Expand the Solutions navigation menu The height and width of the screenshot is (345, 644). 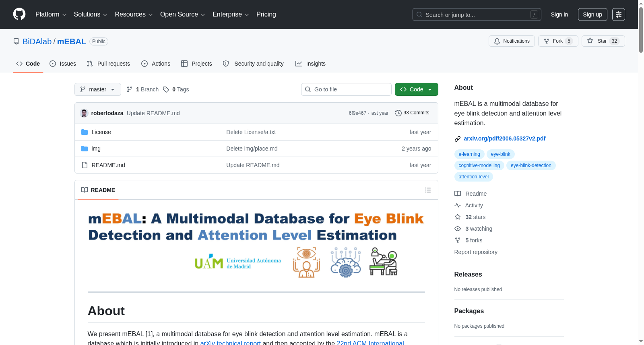(91, 14)
